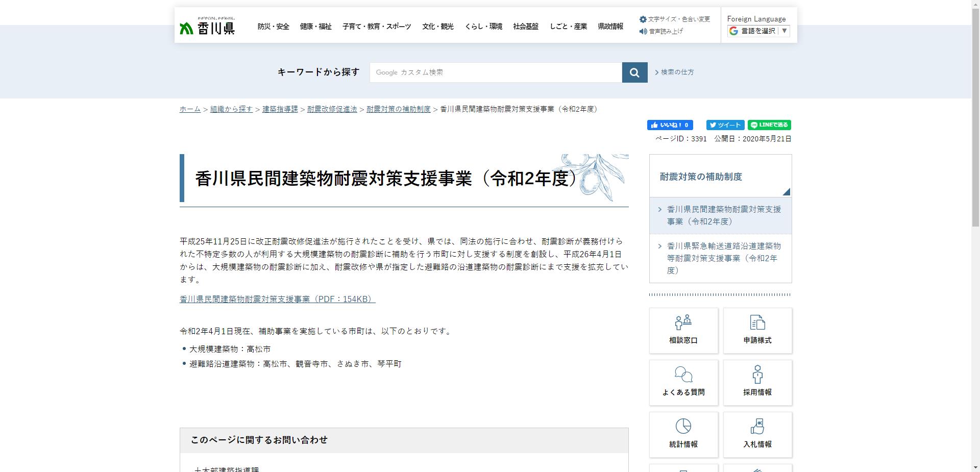
Task: Open the 防災・安全 navigation menu
Action: [x=273, y=27]
